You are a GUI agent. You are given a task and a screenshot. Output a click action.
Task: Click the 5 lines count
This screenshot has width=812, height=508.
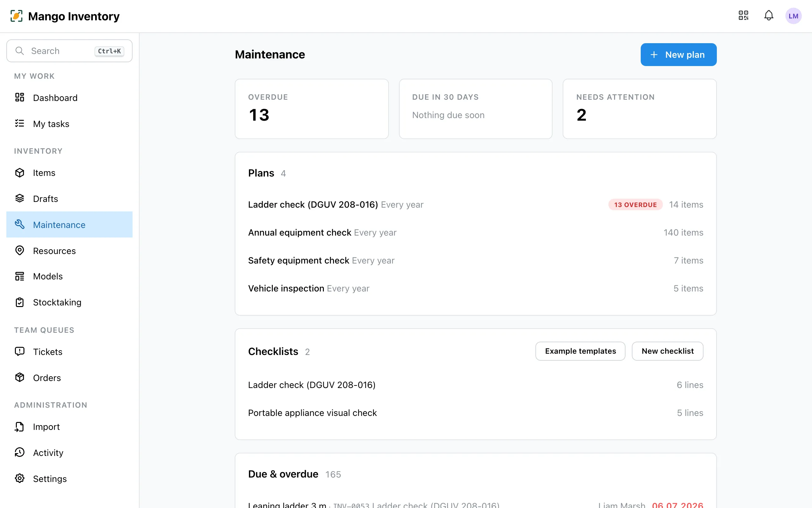pyautogui.click(x=690, y=412)
